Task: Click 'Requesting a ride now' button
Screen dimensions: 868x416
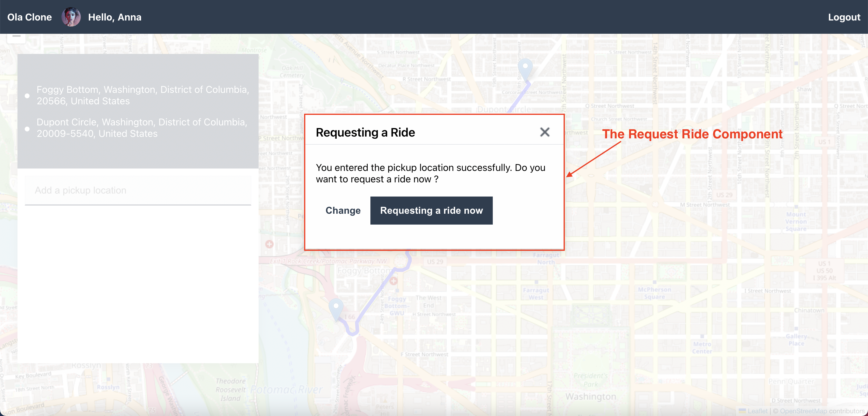Action: click(431, 210)
